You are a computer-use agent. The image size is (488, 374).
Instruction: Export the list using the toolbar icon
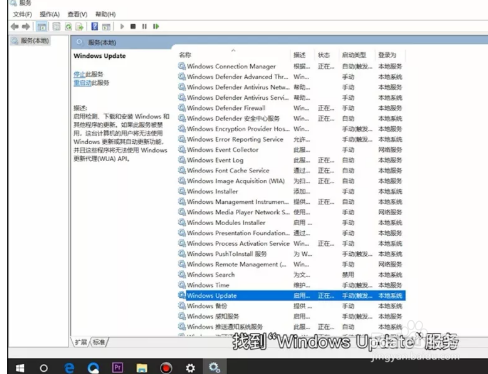[79, 26]
